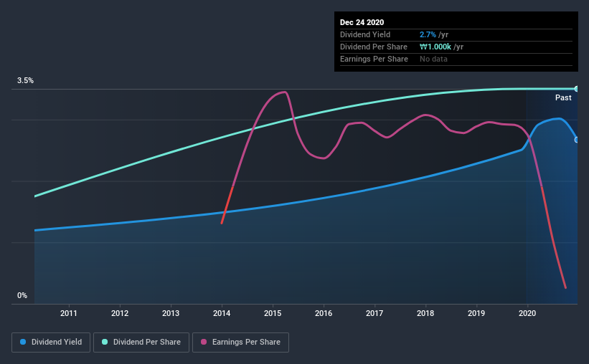Click the ₩1.000k dividend per share value
The width and height of the screenshot is (589, 364).
coord(435,47)
